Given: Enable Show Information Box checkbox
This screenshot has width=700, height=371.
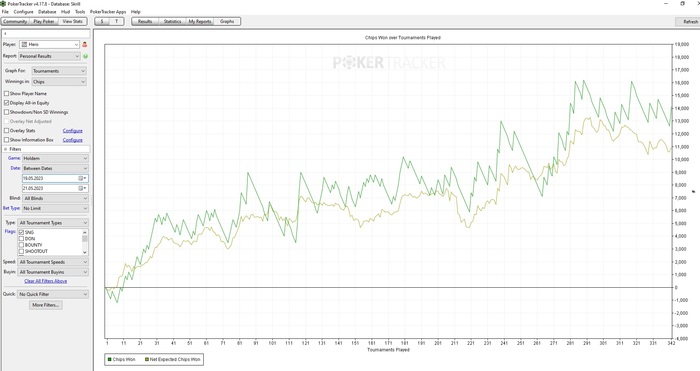Looking at the screenshot, I should click(6, 140).
